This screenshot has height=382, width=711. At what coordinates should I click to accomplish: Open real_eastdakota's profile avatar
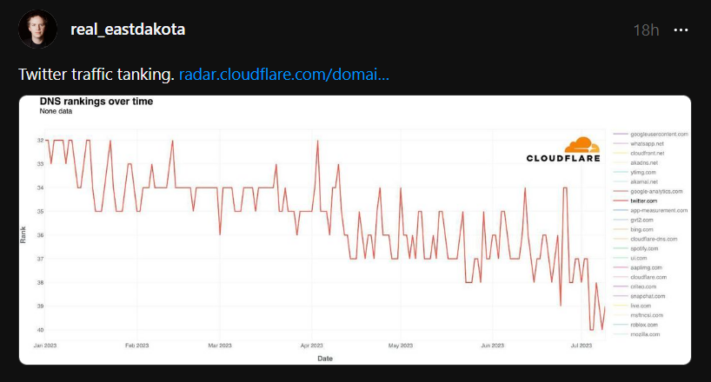38,29
